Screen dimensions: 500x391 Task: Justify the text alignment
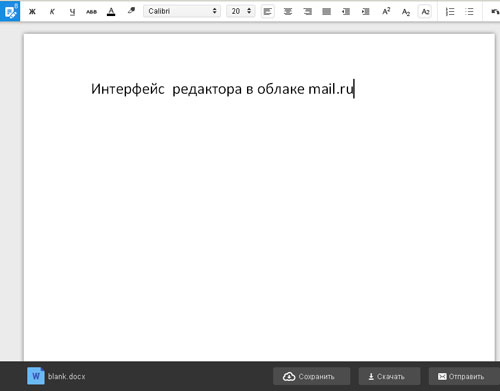pos(327,12)
